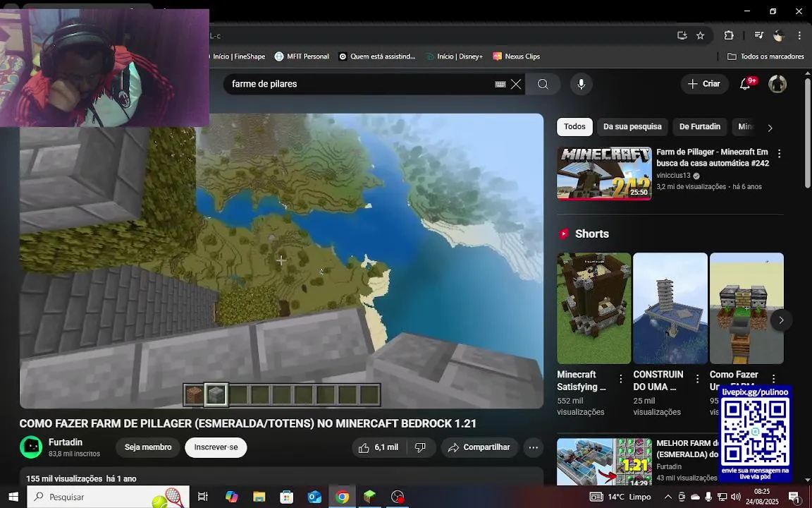Screen dimensions: 812x508
Task: Subscribe with Inscrever-se button
Action: pyautogui.click(x=216, y=447)
